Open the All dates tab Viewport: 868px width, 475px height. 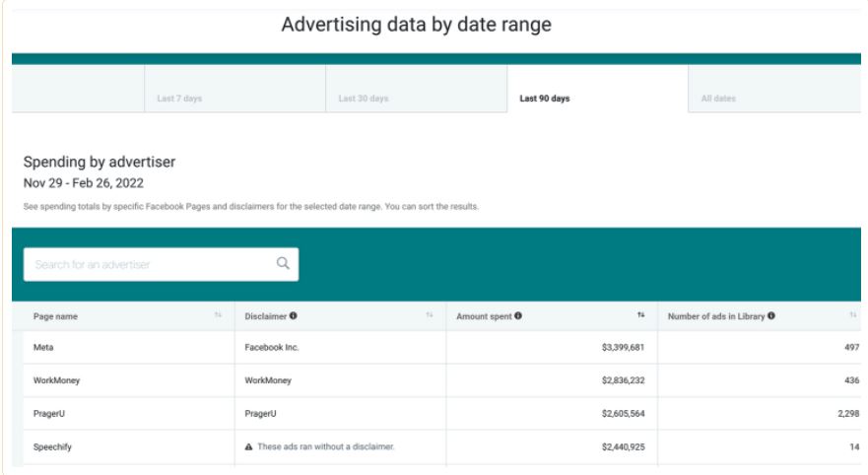(x=718, y=99)
